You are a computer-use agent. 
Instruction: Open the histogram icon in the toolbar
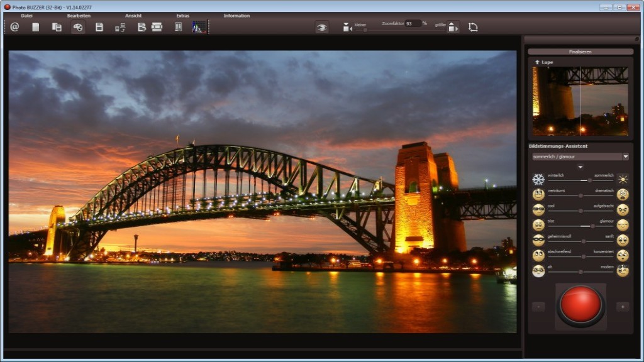point(197,26)
